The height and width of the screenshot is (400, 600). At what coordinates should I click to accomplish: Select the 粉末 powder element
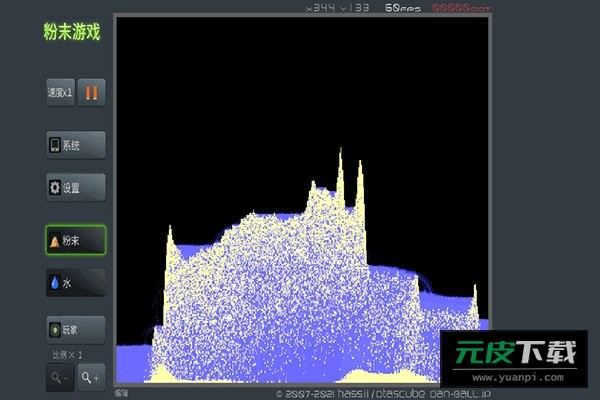[x=76, y=240]
